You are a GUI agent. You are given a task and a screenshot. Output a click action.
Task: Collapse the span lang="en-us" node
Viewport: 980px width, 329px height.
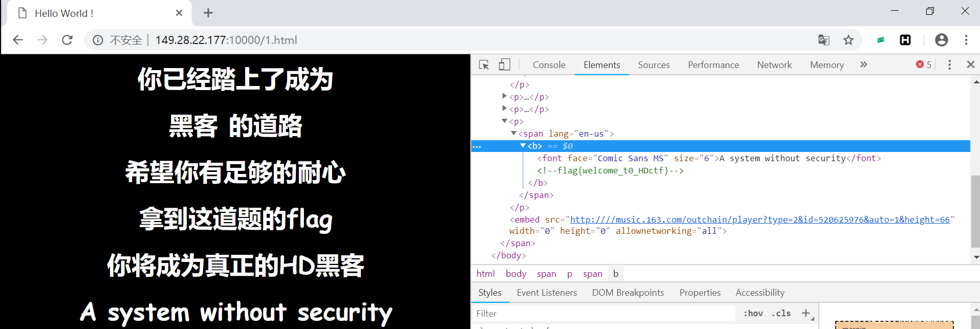pyautogui.click(x=513, y=134)
